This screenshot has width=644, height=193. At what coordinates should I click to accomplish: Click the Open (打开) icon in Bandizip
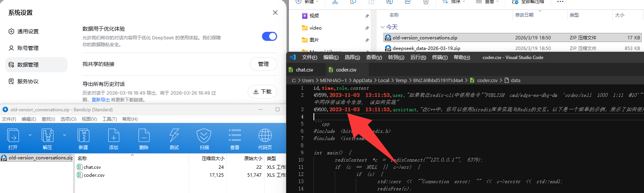point(13,135)
